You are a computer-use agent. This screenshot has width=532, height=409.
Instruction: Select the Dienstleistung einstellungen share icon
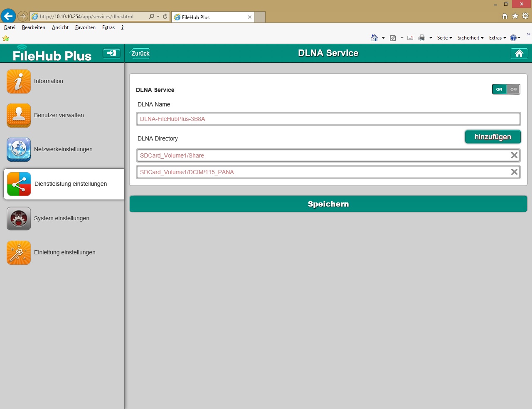[19, 184]
